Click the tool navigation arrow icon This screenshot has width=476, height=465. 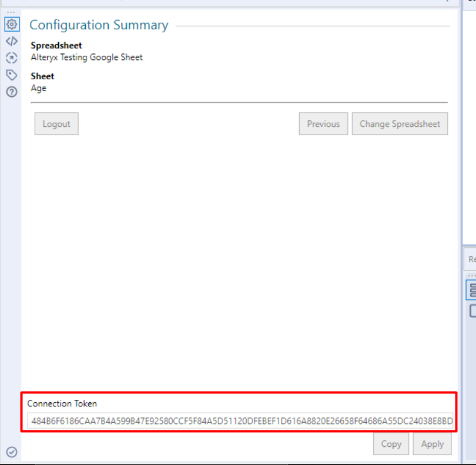tap(11, 58)
